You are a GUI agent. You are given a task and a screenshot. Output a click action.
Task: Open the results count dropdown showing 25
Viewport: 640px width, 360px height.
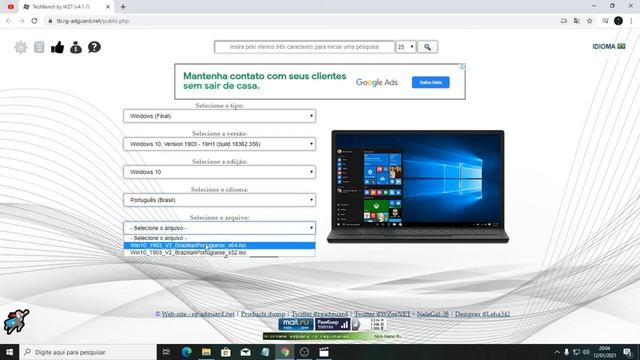click(405, 47)
